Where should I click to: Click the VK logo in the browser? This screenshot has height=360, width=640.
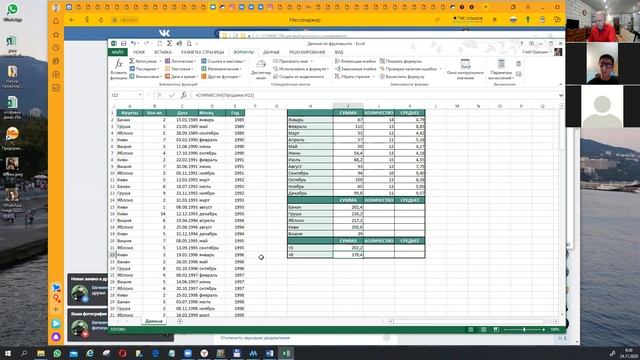click(164, 33)
